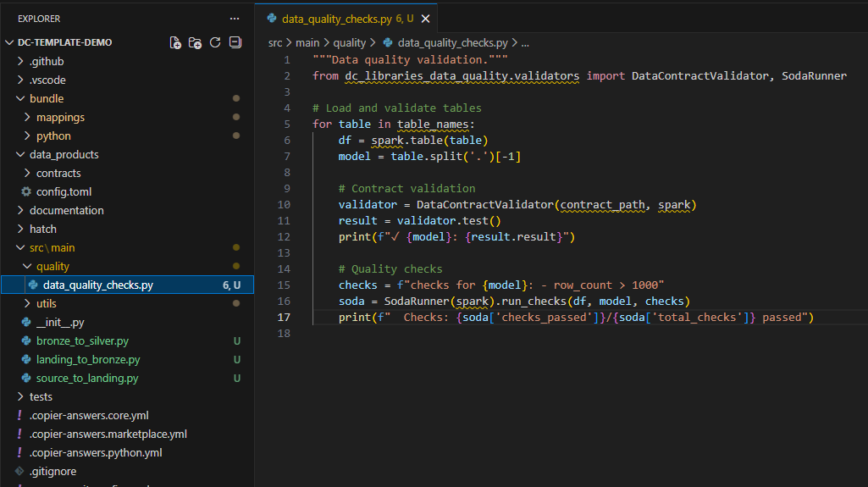Click 'DataContractValidator' on the import line

click(700, 76)
